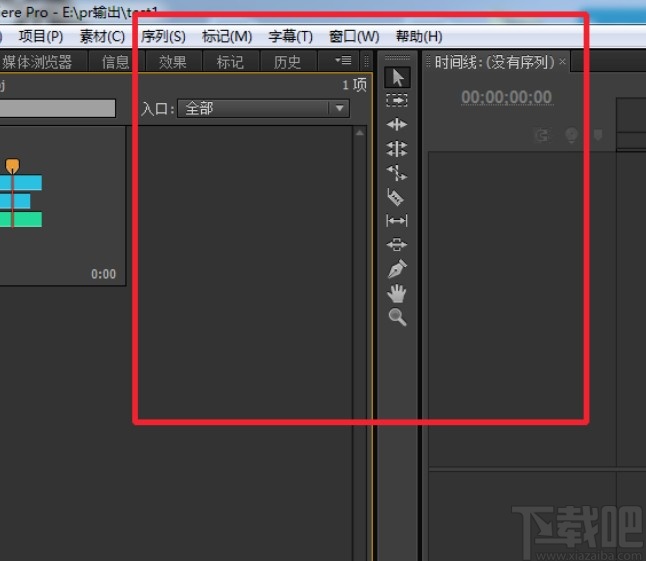Viewport: 646px width, 561px height.
Task: Switch to the 历史 tab
Action: pyautogui.click(x=287, y=62)
